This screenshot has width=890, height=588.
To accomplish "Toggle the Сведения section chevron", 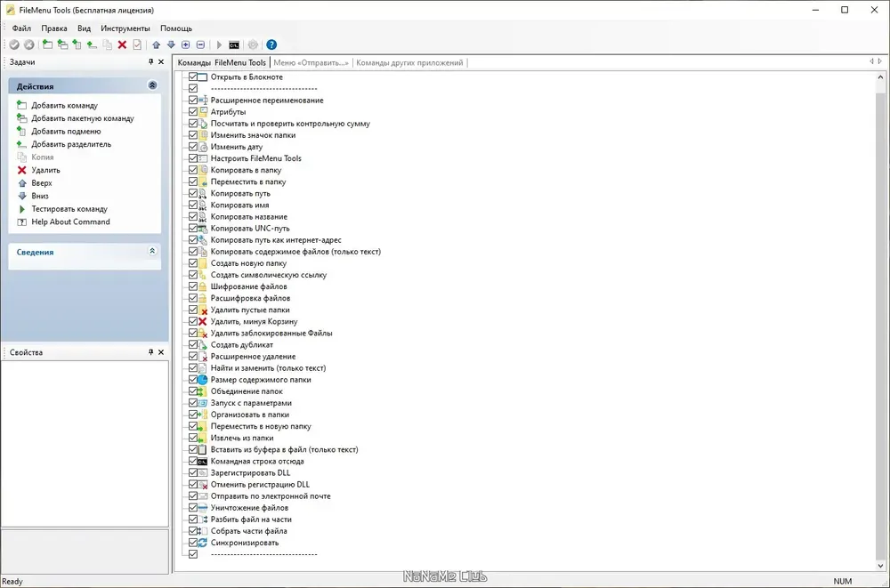I will [152, 251].
